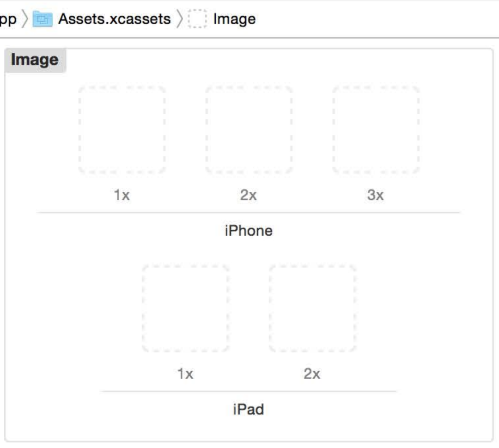Image resolution: width=499 pixels, height=448 pixels.
Task: Click the 1x label under the iPhone well
Action: (122, 195)
